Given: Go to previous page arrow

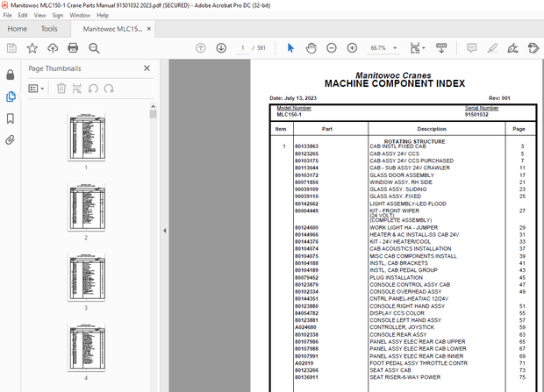Looking at the screenshot, I should click(201, 48).
